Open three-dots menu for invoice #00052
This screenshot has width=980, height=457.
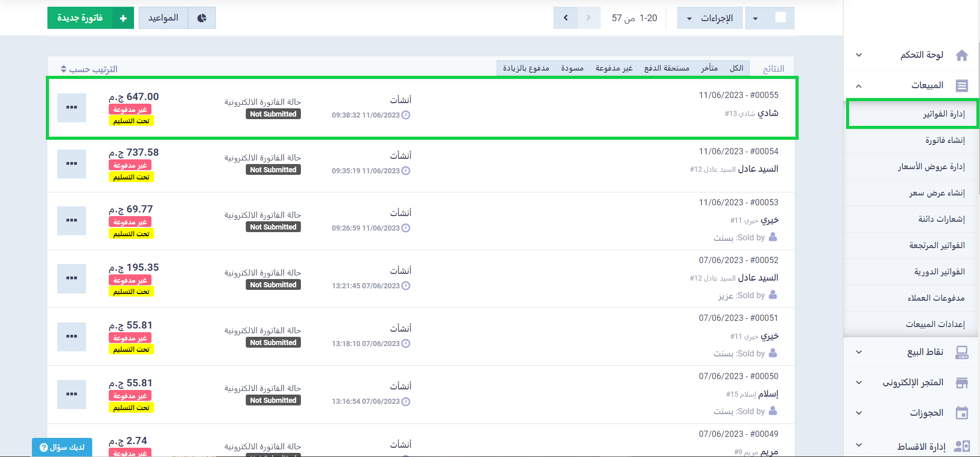[x=72, y=279]
